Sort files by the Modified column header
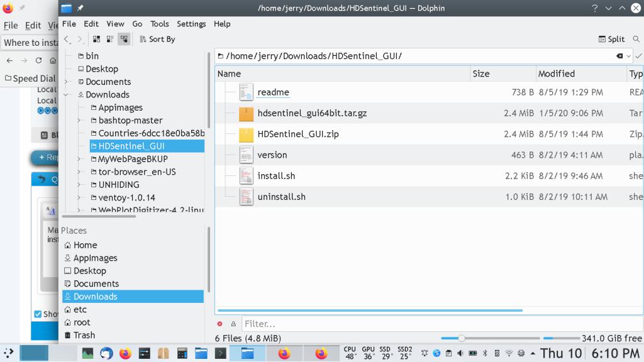 point(556,74)
